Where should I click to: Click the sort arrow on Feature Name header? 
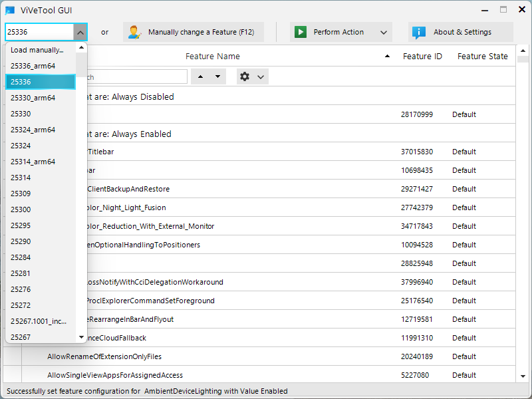click(x=387, y=56)
